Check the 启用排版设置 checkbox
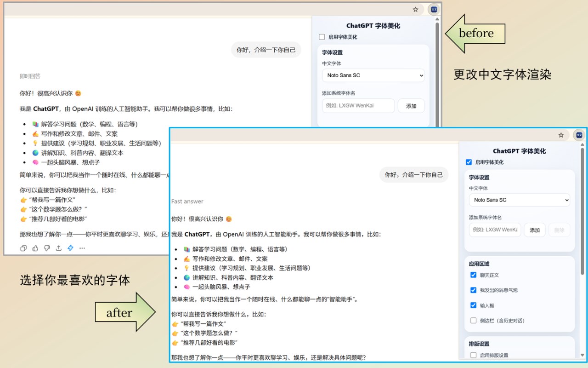Screen dimensions: 588x368 (x=473, y=355)
